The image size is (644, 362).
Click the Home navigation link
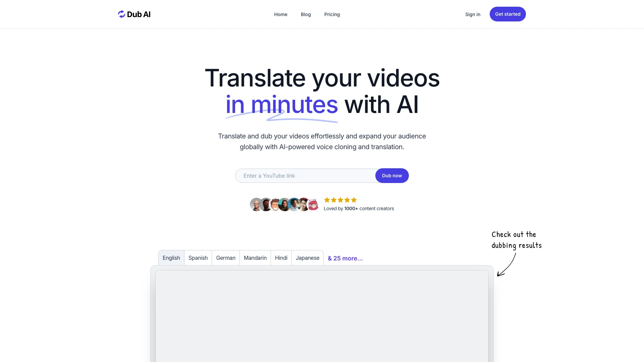(x=280, y=14)
